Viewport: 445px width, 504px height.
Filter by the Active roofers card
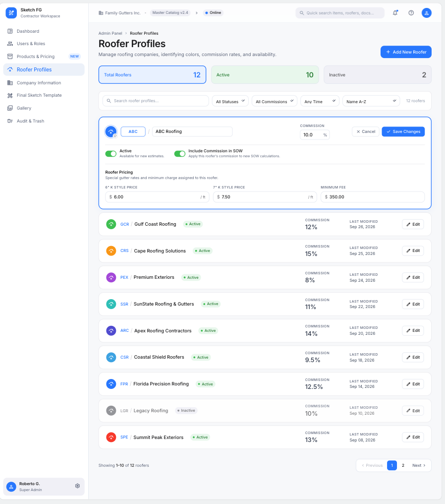pyautogui.click(x=265, y=75)
